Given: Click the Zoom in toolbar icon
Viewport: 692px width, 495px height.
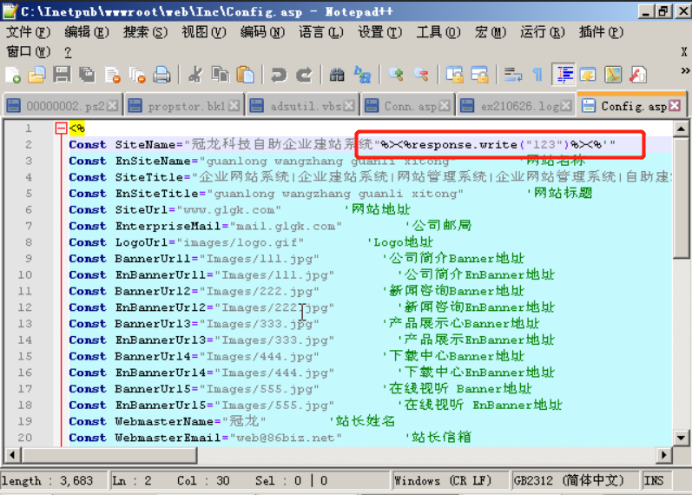Looking at the screenshot, I should point(396,75).
